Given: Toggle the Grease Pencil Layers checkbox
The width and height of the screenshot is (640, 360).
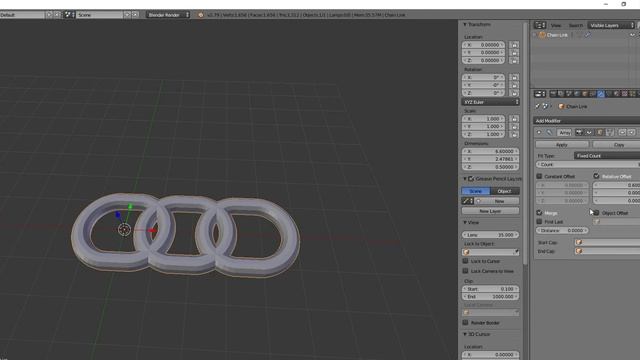Looking at the screenshot, I should (471, 179).
